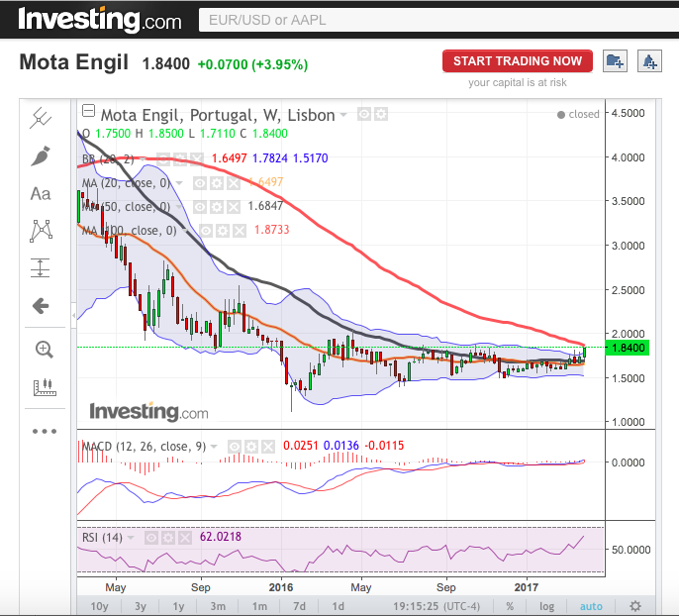The width and height of the screenshot is (679, 616).
Task: Click MA 100 value 1.8733
Action: point(271,230)
